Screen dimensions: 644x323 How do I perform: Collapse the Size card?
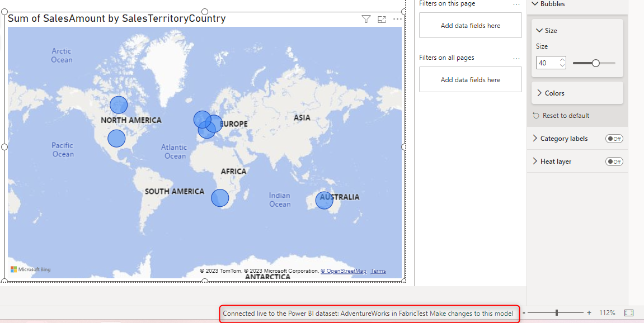click(539, 31)
